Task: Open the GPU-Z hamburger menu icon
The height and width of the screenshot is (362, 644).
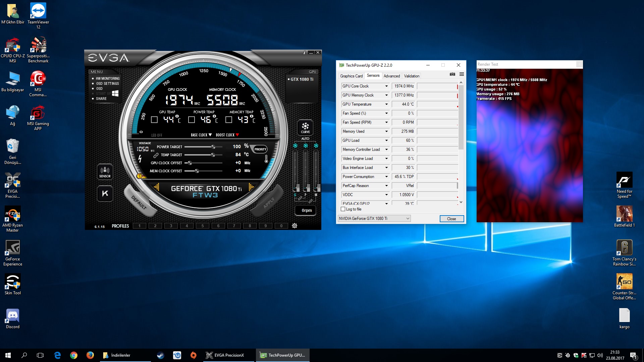Action: pos(462,74)
